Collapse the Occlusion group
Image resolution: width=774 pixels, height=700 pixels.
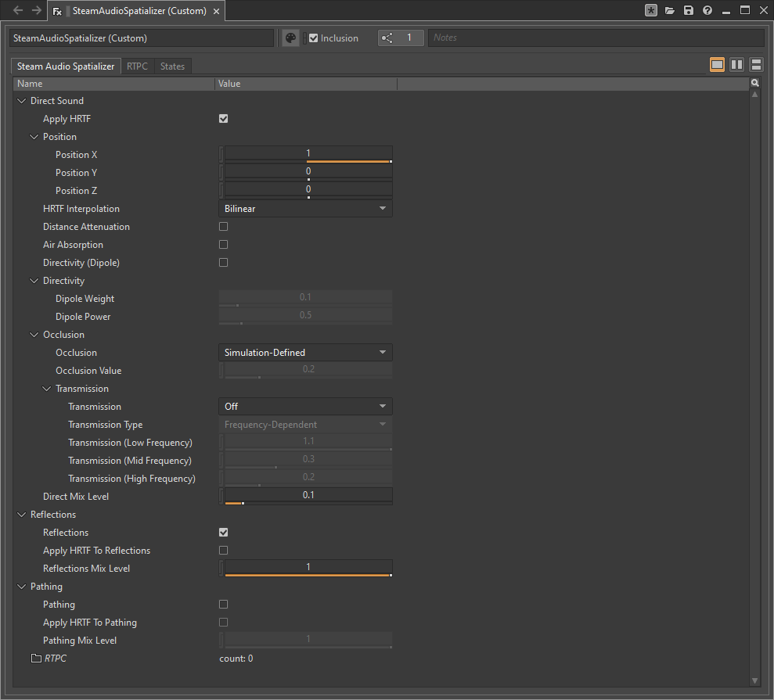coord(34,335)
